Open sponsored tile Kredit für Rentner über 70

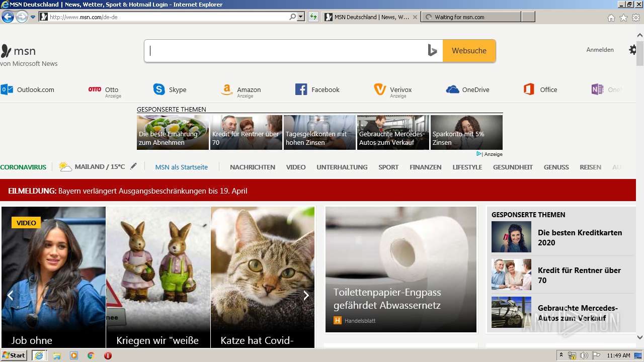[x=246, y=132]
